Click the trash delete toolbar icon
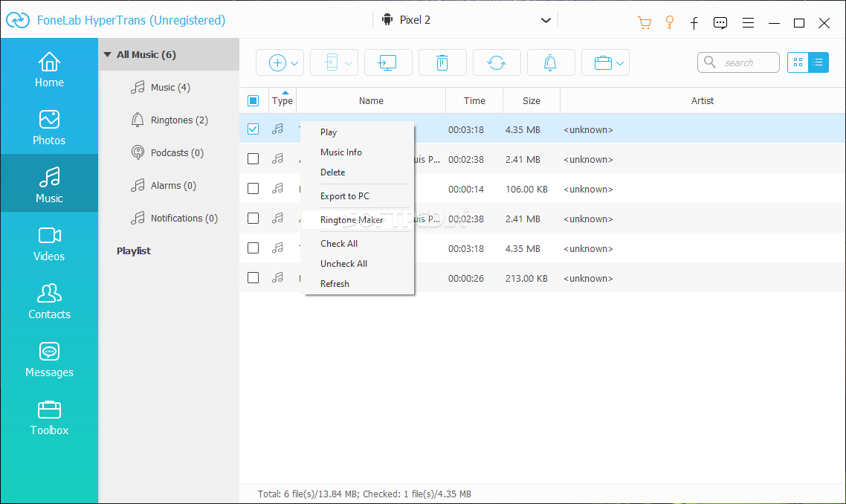This screenshot has height=504, width=846. point(442,62)
